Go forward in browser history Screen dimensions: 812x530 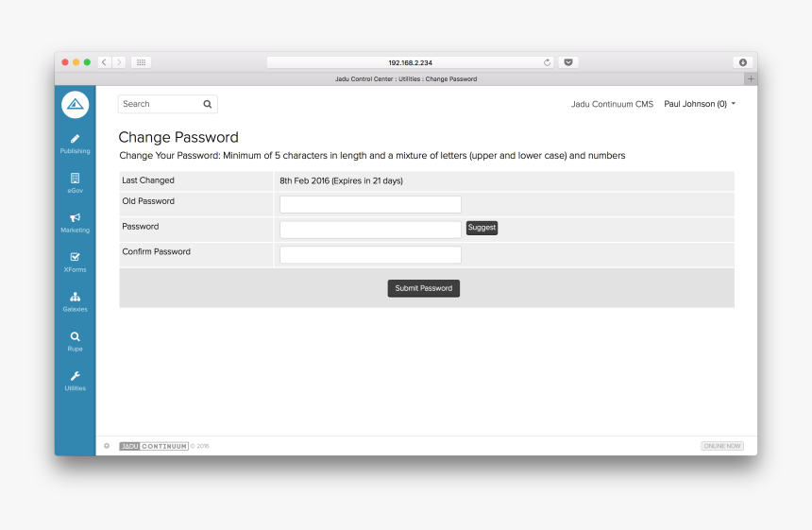pos(119,62)
